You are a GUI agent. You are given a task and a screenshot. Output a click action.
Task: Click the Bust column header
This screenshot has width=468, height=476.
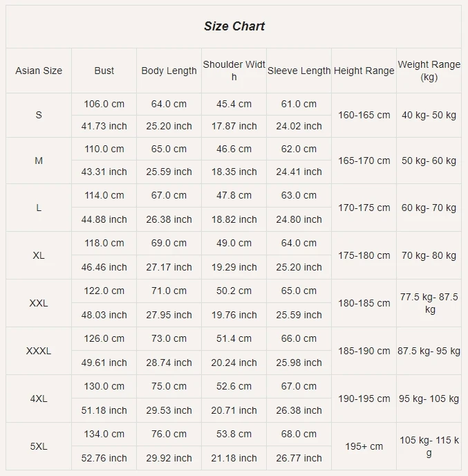(x=104, y=71)
